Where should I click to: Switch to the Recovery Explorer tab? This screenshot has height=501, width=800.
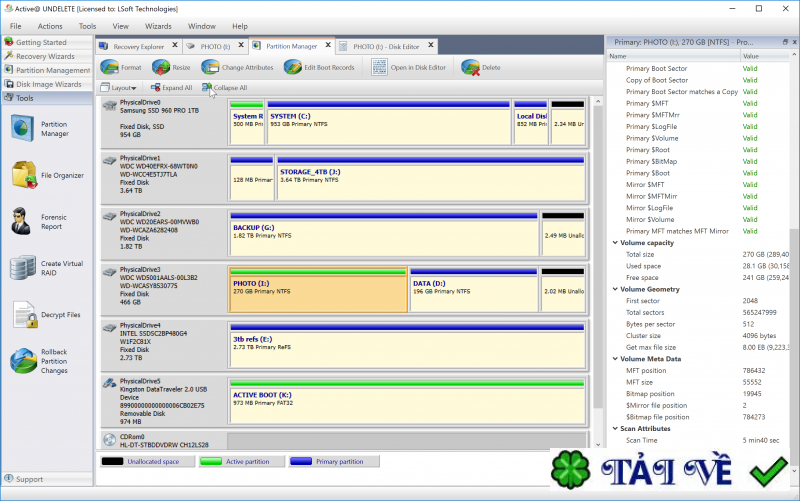tap(138, 46)
